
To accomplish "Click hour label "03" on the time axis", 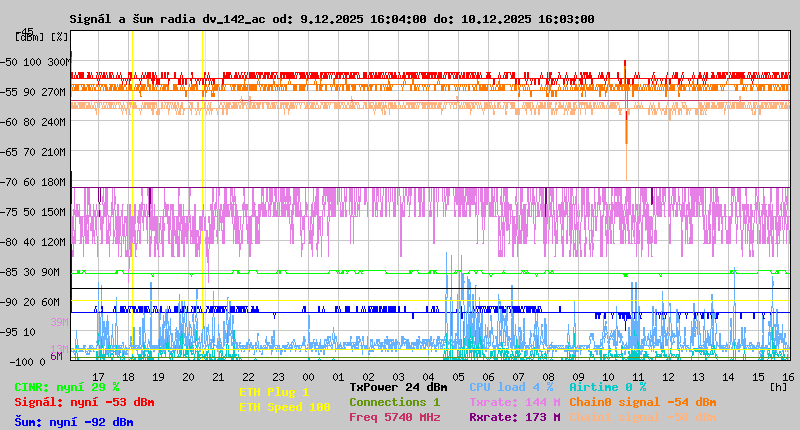I will 398,377.
